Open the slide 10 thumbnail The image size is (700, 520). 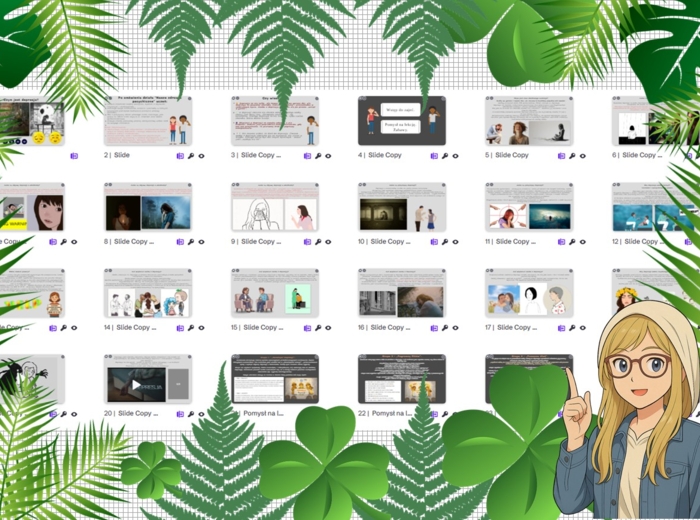coord(402,207)
